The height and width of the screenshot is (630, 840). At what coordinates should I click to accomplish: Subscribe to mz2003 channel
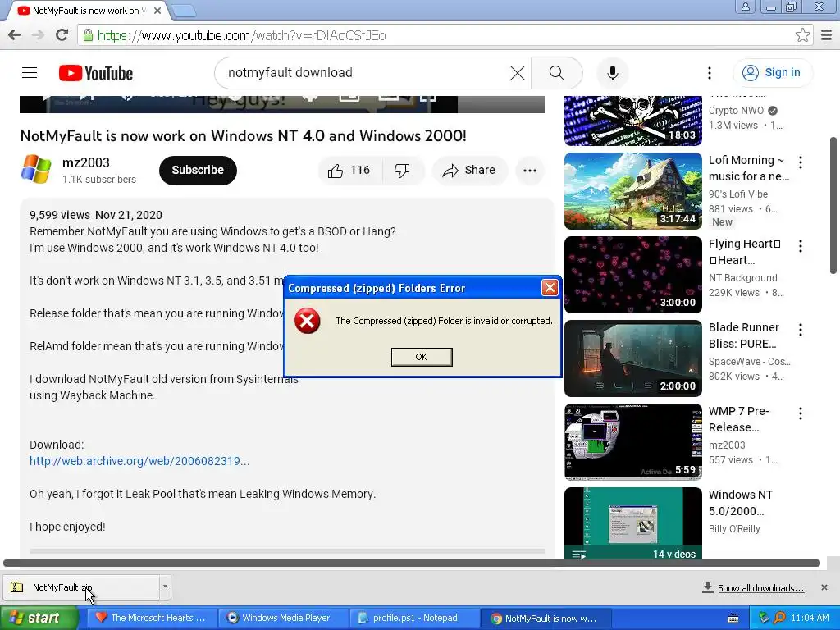pos(198,171)
